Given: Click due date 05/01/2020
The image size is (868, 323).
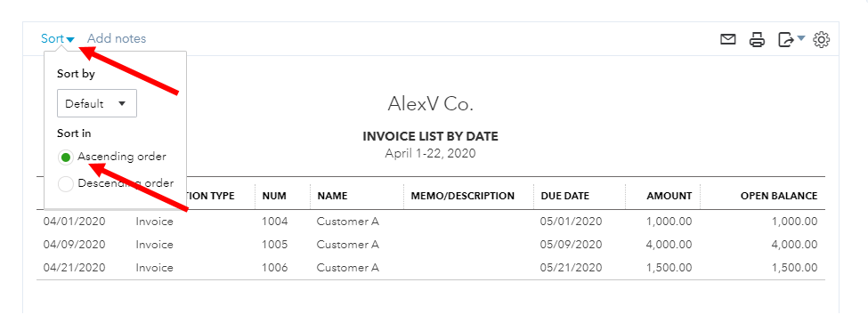Looking at the screenshot, I should 571,222.
